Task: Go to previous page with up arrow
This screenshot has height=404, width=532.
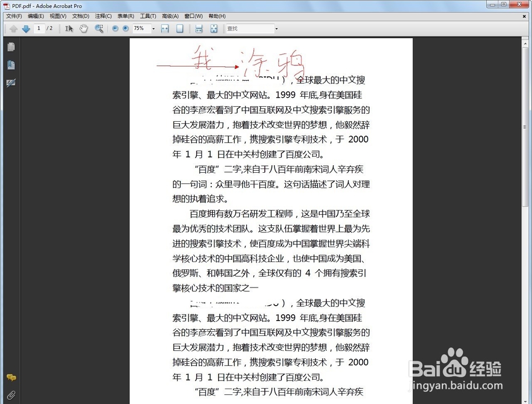Action: (x=13, y=29)
